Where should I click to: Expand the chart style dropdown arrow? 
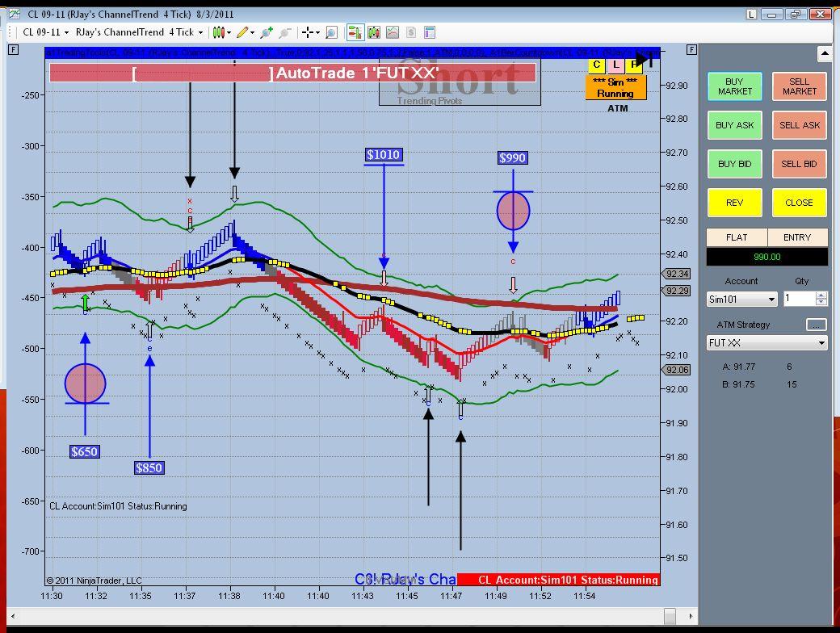(x=229, y=32)
